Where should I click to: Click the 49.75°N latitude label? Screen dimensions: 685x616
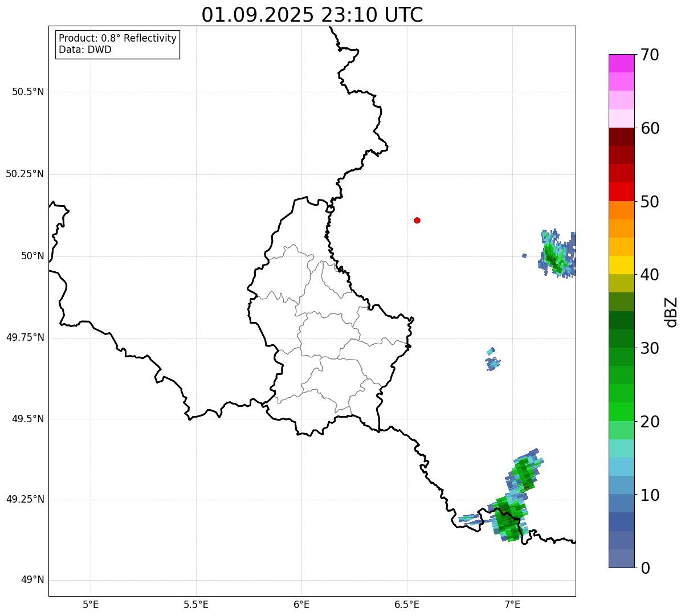click(25, 337)
